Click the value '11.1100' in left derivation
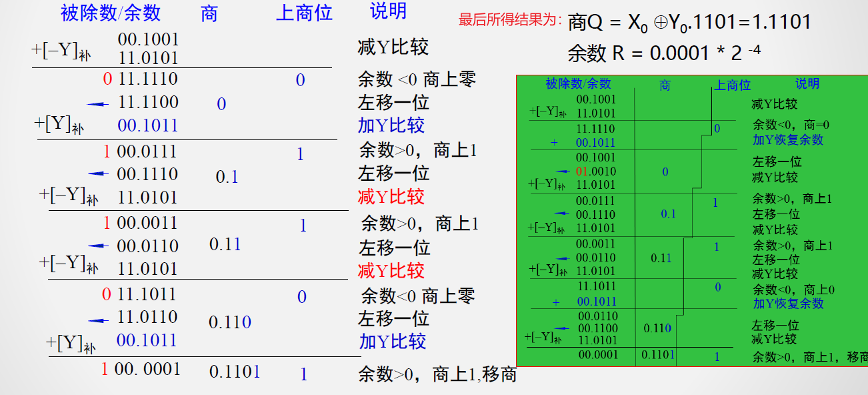The height and width of the screenshot is (395, 868). coord(148,102)
